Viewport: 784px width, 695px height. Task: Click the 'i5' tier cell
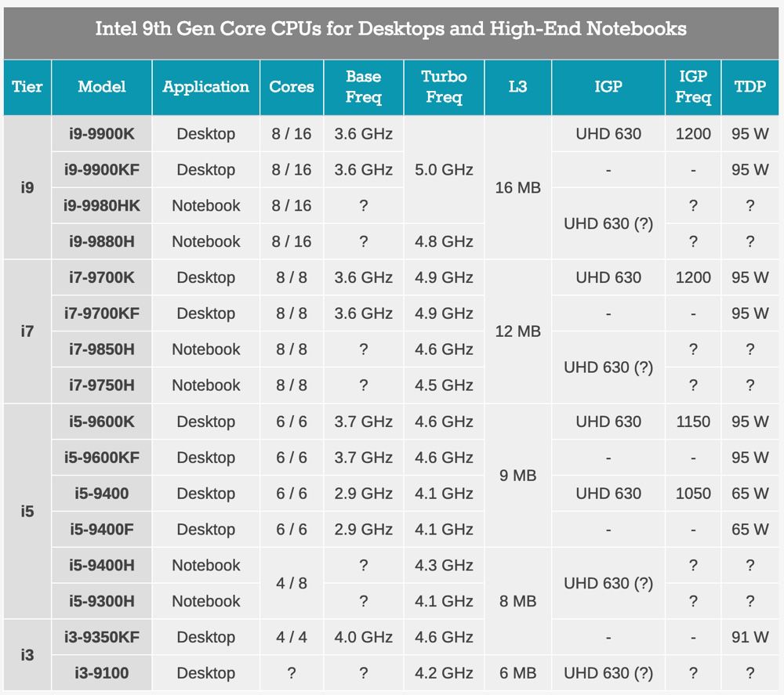(27, 511)
